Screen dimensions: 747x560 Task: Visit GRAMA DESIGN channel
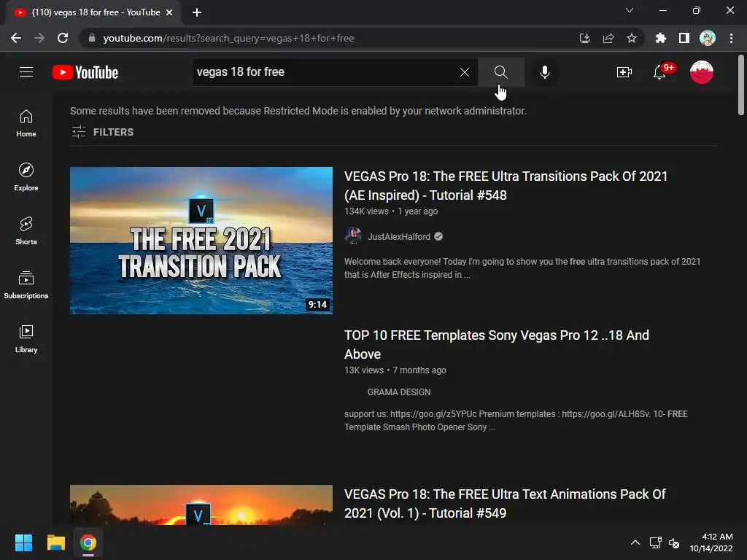(x=399, y=392)
